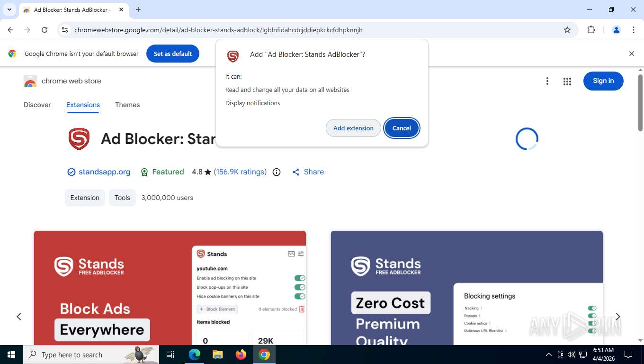This screenshot has width=644, height=364.
Task: Open the notification center
Action: pos(628,355)
